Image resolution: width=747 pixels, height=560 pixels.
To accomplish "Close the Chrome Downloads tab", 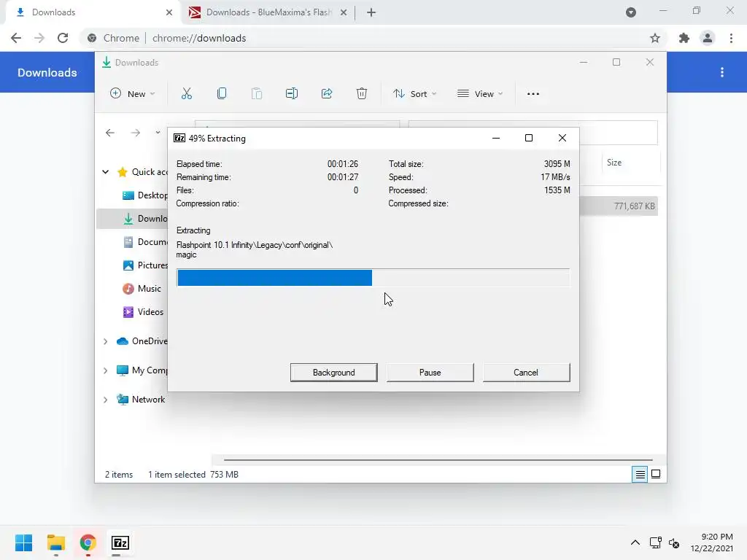I will point(169,12).
